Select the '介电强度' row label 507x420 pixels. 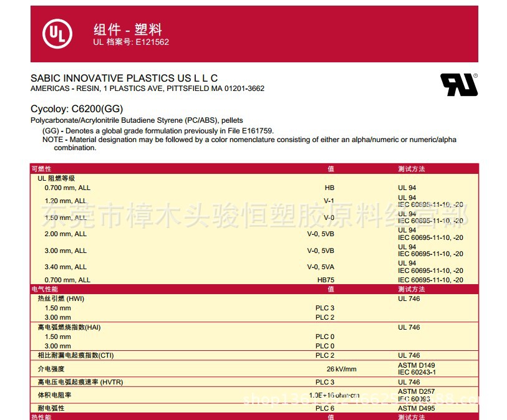(51, 369)
